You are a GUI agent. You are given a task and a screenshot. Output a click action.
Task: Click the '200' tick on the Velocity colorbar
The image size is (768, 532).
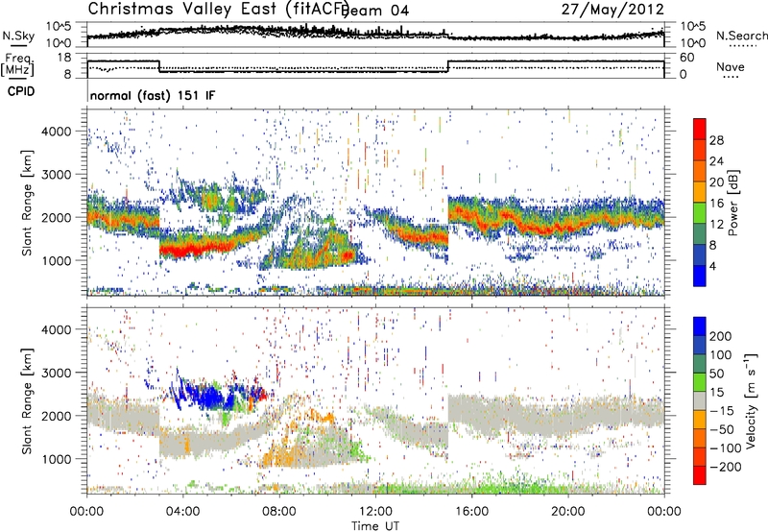pyautogui.click(x=721, y=336)
